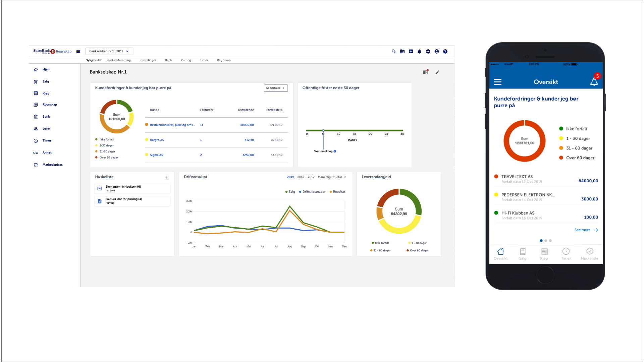Image resolution: width=644 pixels, height=362 pixels.
Task: Tap the second page dot on phone
Action: (x=546, y=241)
